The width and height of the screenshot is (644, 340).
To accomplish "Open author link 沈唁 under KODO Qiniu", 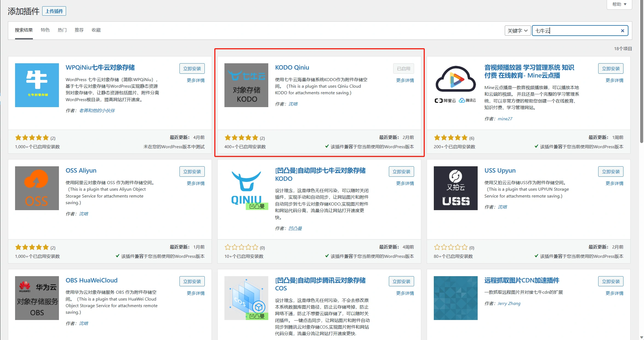I will pos(293,104).
